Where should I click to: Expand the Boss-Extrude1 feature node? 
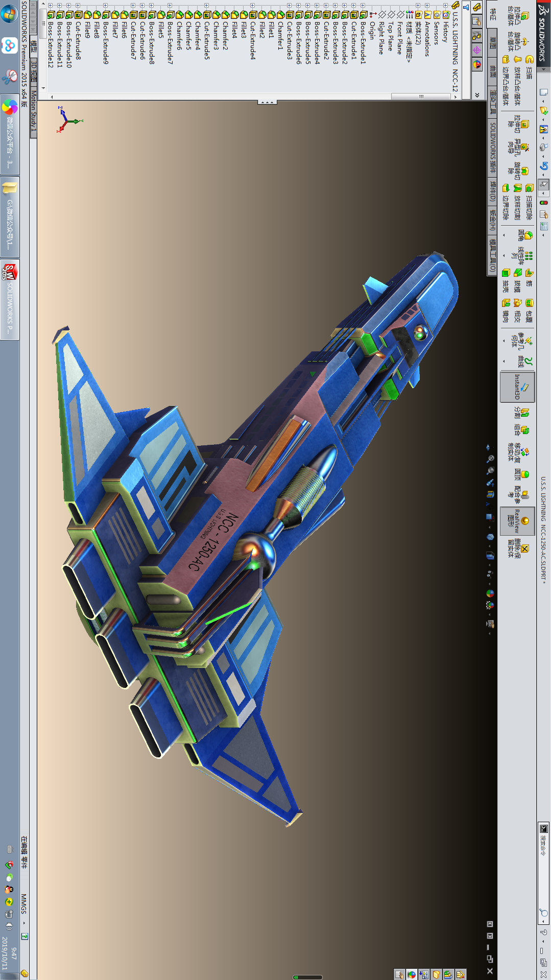363,6
